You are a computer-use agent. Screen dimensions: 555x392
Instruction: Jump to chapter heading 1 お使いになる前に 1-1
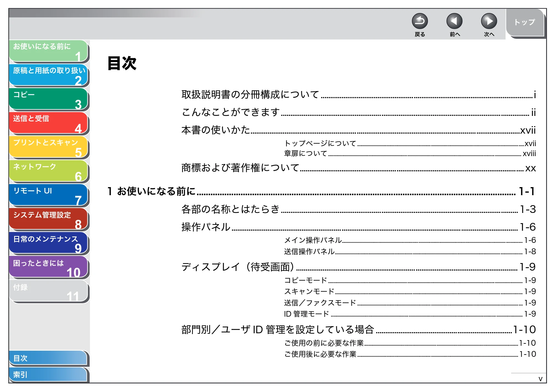click(321, 191)
